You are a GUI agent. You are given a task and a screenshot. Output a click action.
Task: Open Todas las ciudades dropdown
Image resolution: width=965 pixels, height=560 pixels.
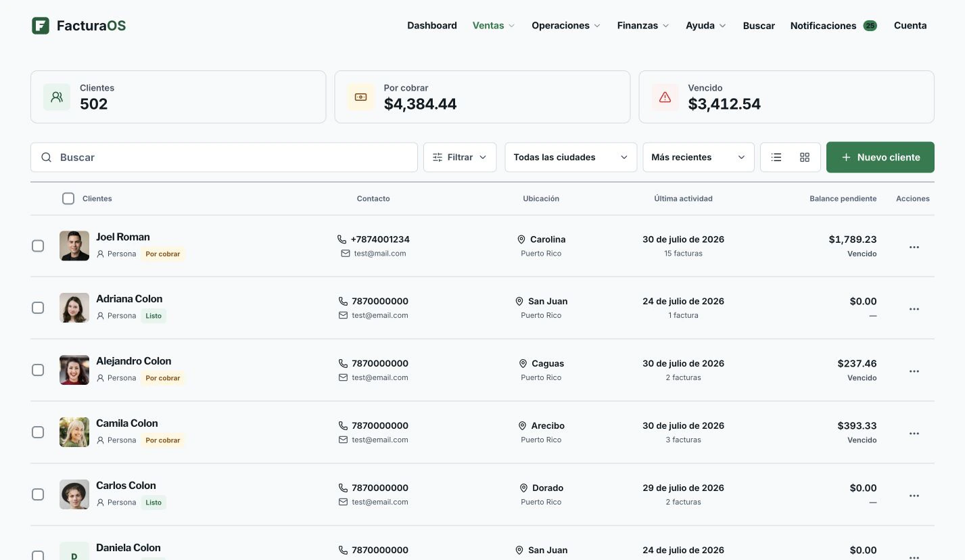pos(571,157)
